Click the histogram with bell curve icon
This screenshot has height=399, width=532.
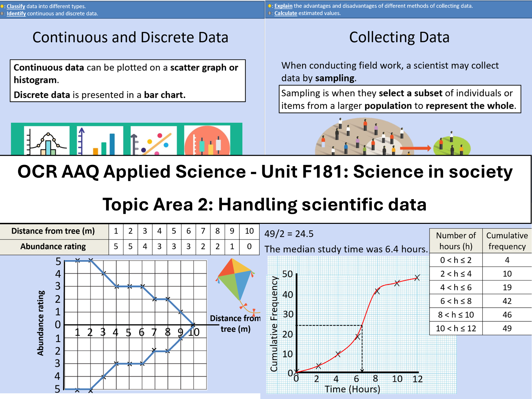pos(47,140)
